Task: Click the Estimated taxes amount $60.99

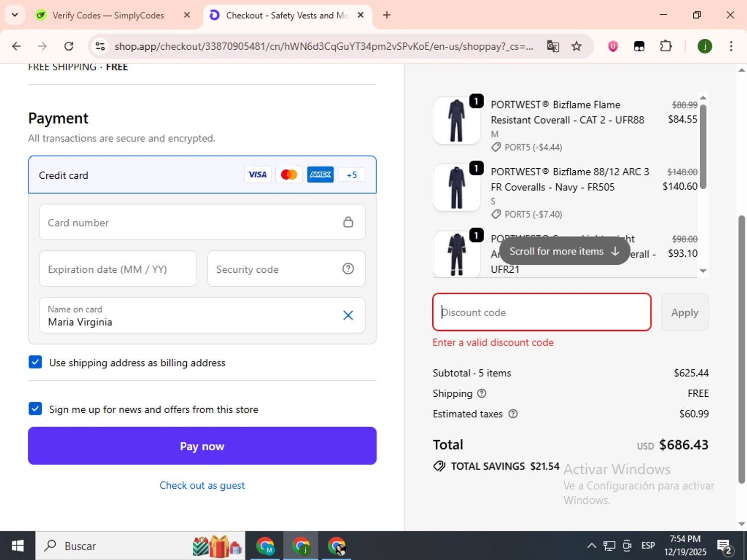Action: point(694,414)
